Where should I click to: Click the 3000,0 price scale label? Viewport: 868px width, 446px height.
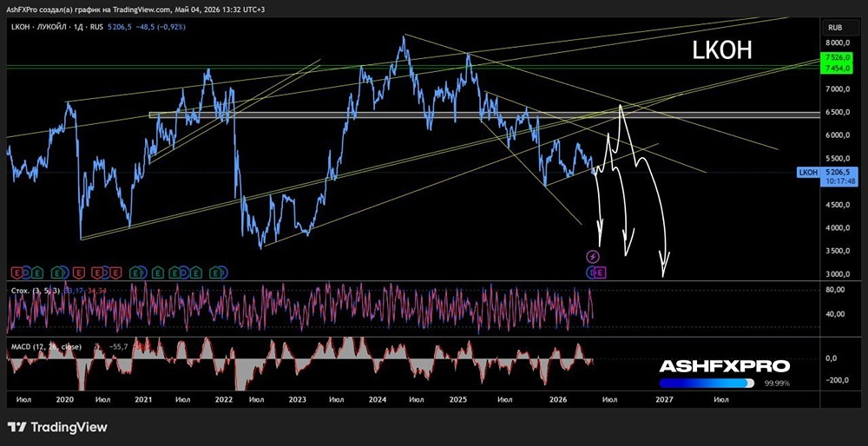pos(837,274)
